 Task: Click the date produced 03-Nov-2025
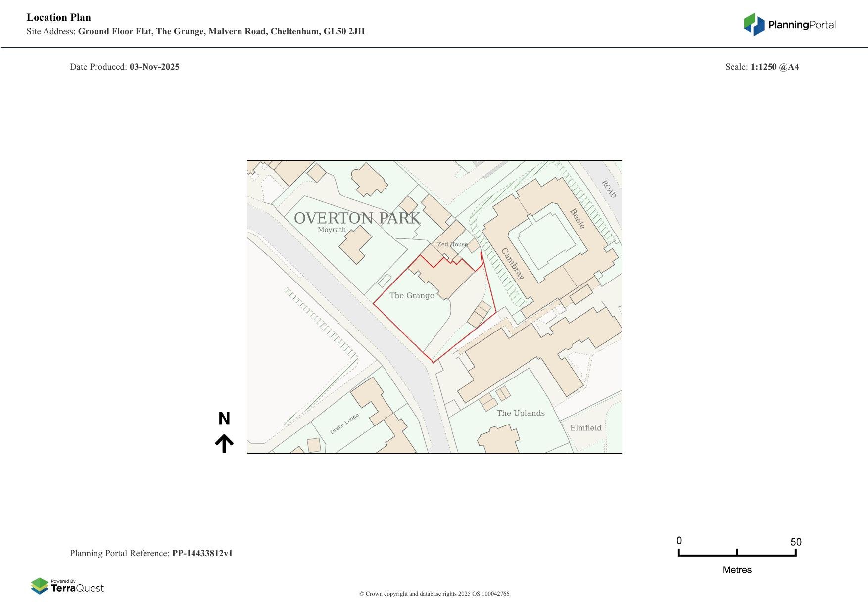(154, 67)
